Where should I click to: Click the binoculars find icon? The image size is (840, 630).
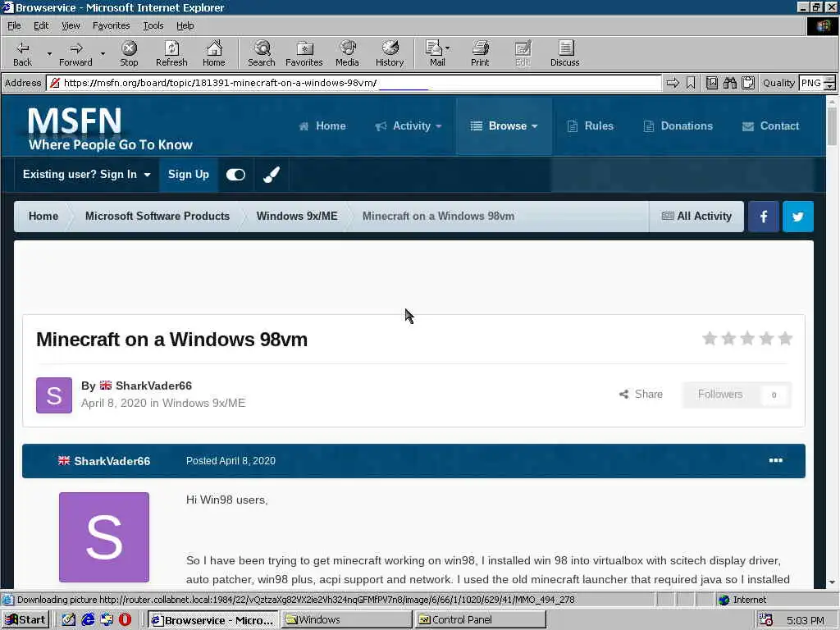click(729, 83)
